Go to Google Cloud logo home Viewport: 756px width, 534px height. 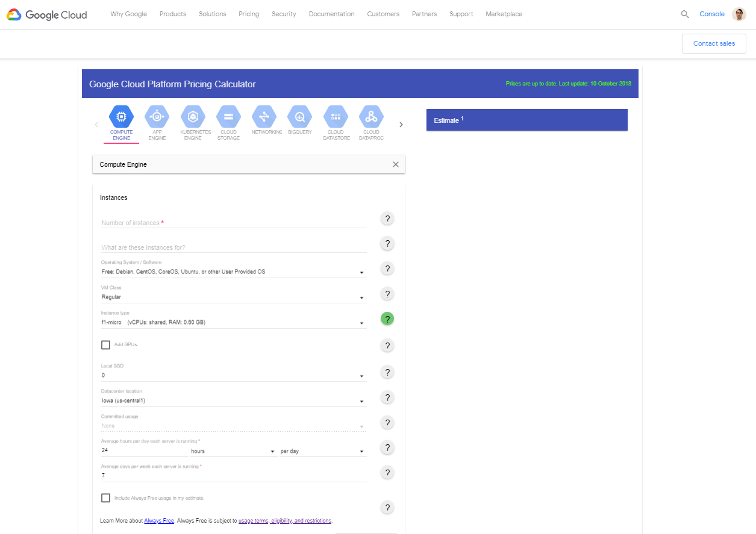(x=47, y=14)
